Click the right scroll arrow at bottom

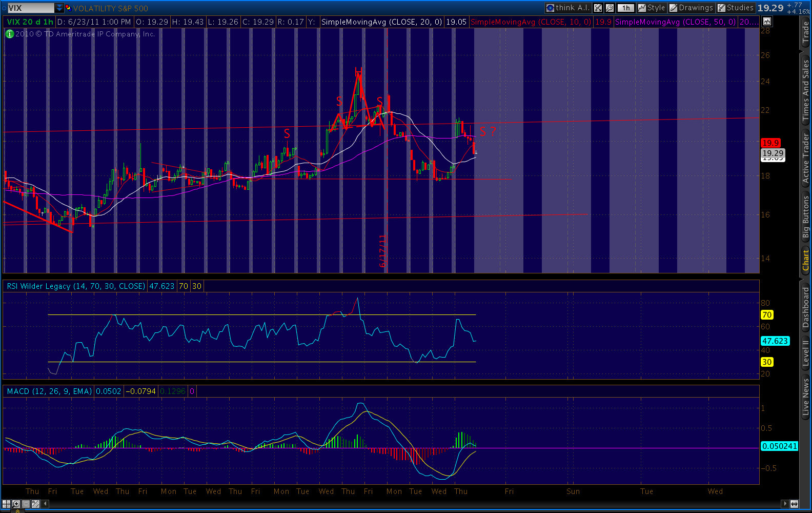click(785, 504)
